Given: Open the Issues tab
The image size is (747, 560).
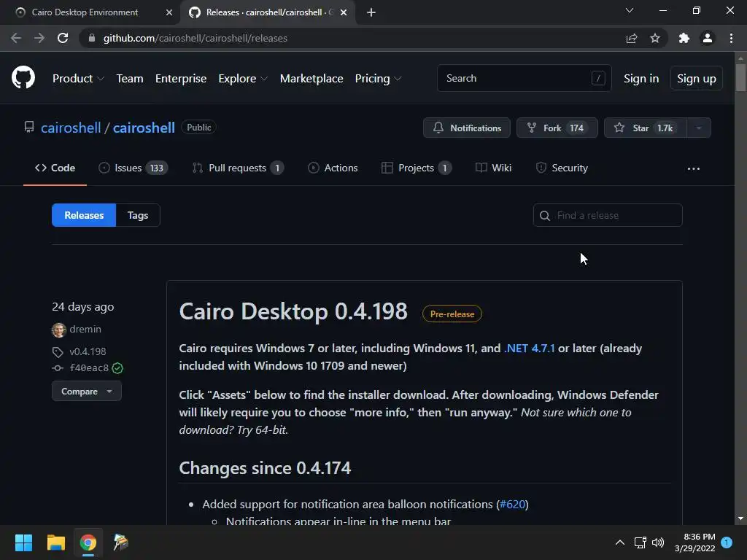Looking at the screenshot, I should tap(133, 168).
